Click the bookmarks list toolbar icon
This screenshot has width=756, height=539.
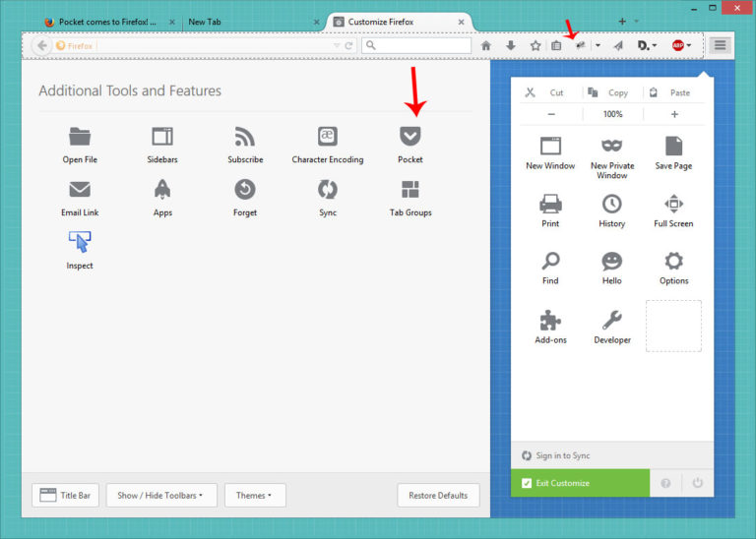click(x=556, y=46)
